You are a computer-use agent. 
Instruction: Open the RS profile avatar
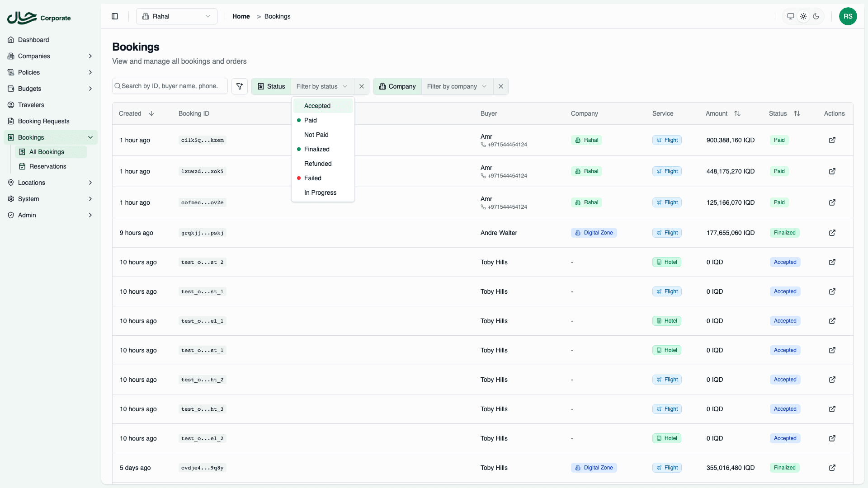pos(848,16)
